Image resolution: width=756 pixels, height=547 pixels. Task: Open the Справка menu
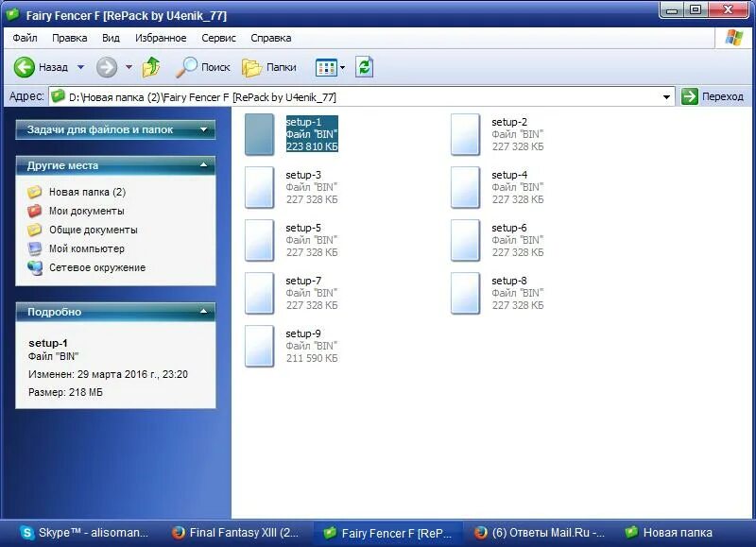point(270,38)
